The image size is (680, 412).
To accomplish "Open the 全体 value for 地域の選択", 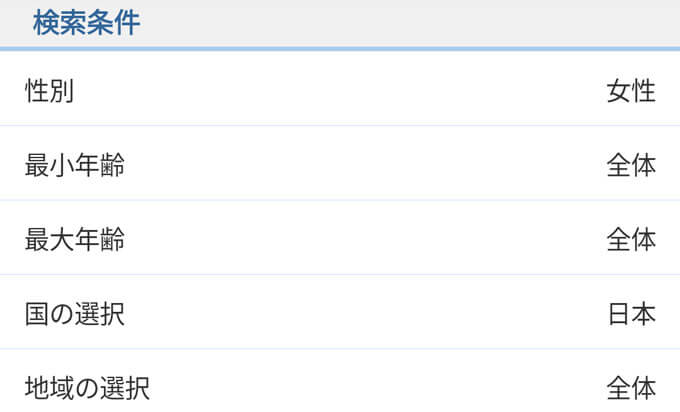I will coord(630,388).
